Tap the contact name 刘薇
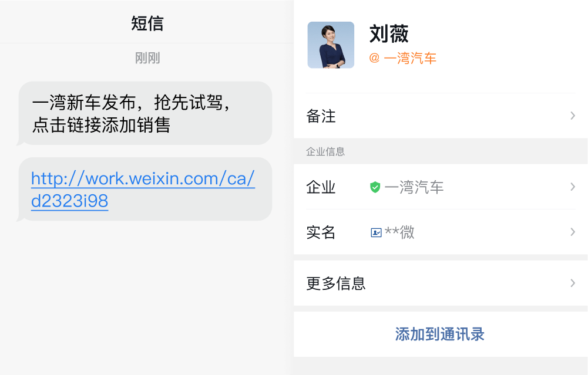 pos(389,33)
